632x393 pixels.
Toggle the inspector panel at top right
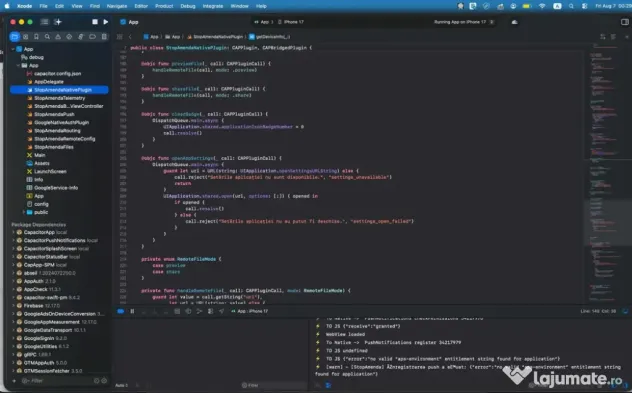click(625, 22)
